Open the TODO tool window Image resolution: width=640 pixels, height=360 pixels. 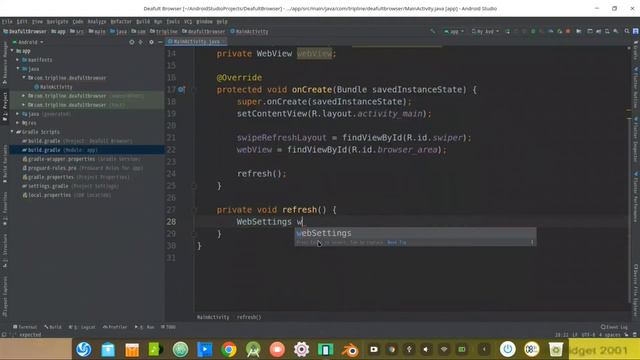point(168,327)
